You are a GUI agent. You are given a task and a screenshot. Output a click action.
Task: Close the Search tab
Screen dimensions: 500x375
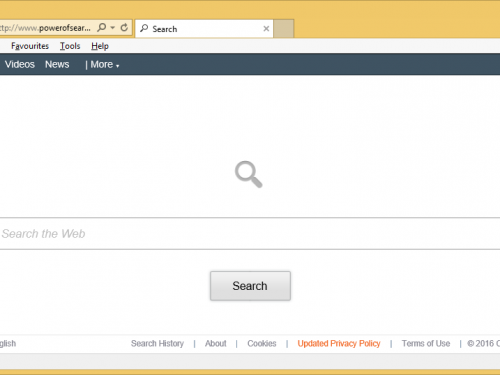(266, 29)
